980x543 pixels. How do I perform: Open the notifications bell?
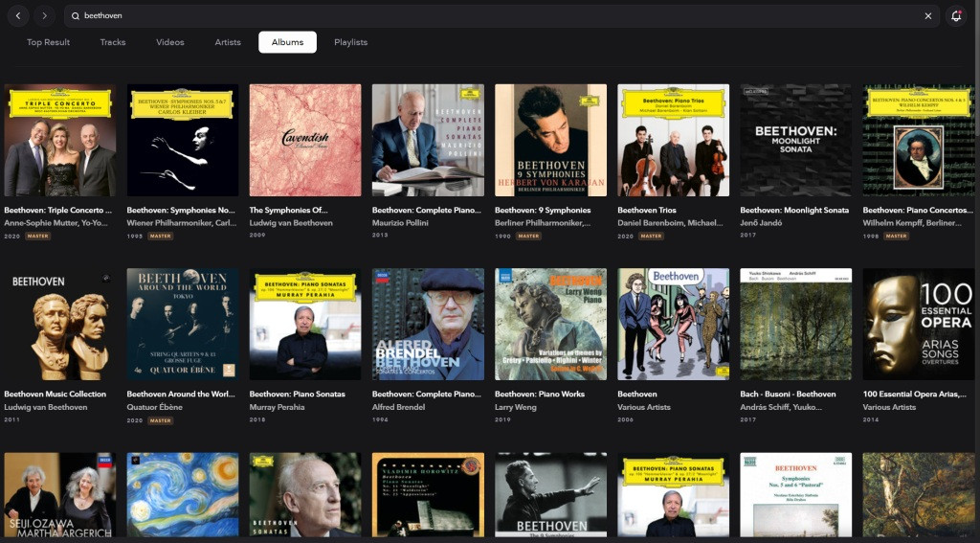tap(956, 16)
